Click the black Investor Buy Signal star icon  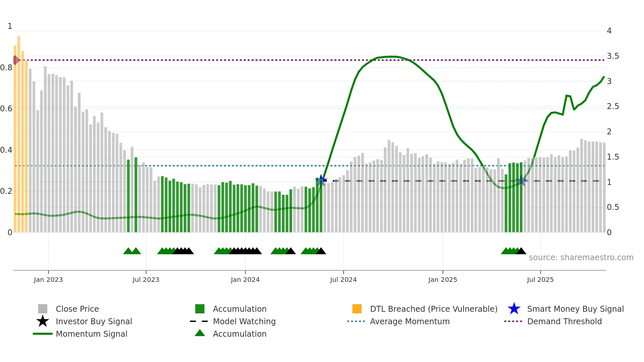click(x=43, y=321)
